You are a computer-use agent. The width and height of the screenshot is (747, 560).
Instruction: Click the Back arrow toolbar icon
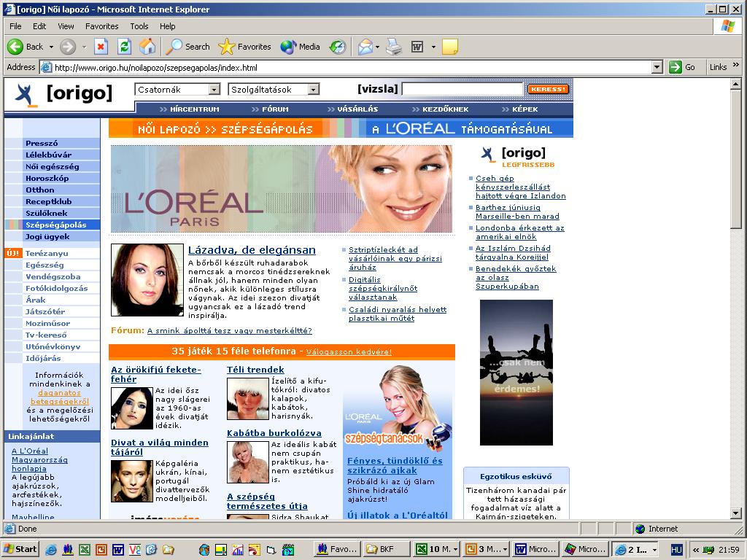tap(15, 47)
